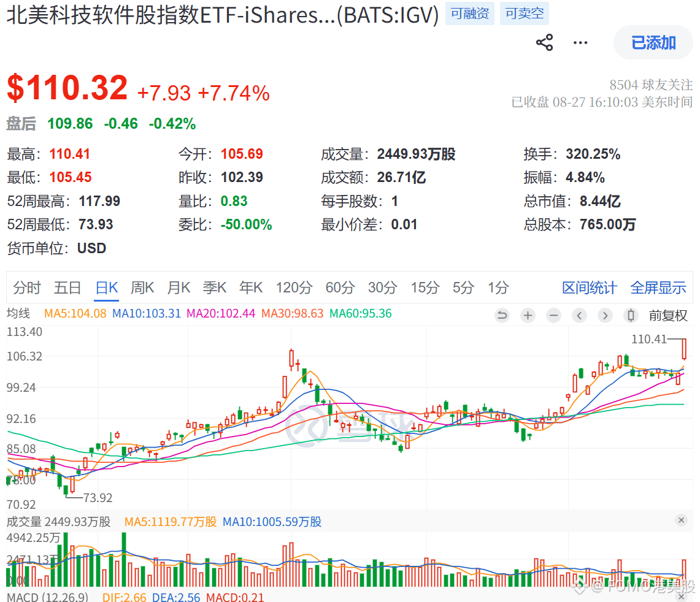Click the MA5:104.08 moving average label
The height and width of the screenshot is (602, 700).
coord(75,313)
